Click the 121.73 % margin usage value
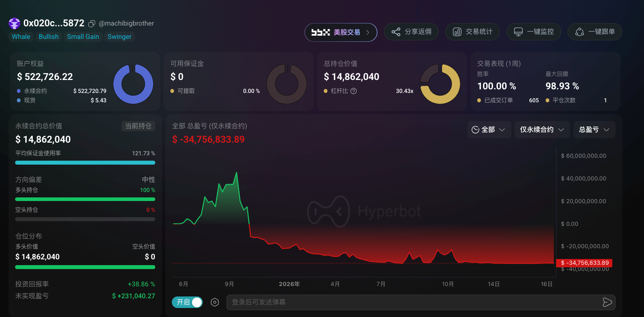The width and height of the screenshot is (644, 317). tap(143, 153)
